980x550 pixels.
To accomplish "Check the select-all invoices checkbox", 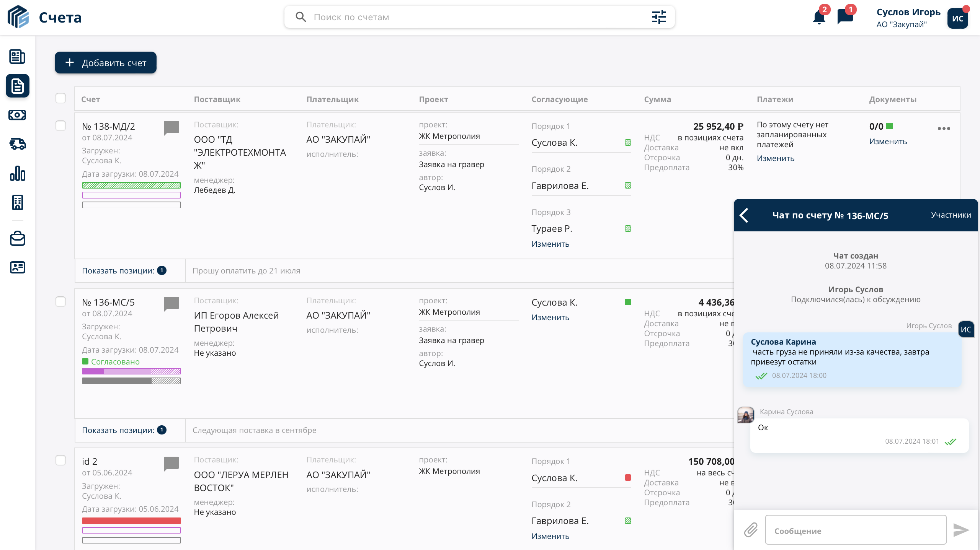I will [x=60, y=98].
